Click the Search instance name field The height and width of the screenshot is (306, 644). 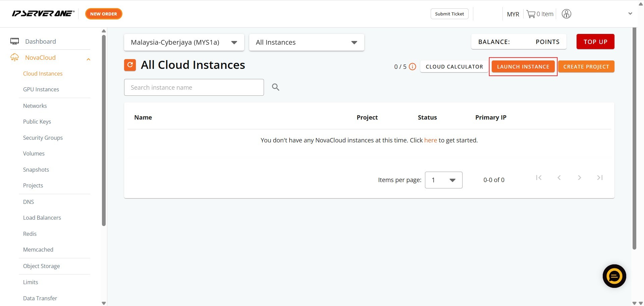tap(194, 87)
